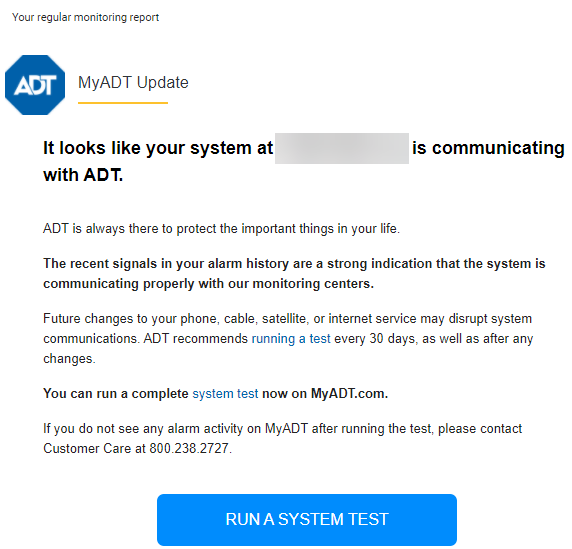Open the 'running a test' link
572x549 pixels.
[x=291, y=339]
